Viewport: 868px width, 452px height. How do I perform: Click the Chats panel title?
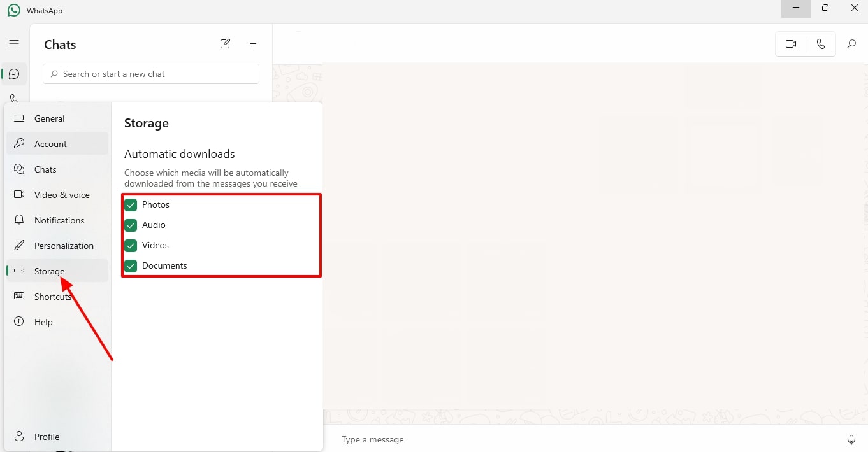(60, 45)
